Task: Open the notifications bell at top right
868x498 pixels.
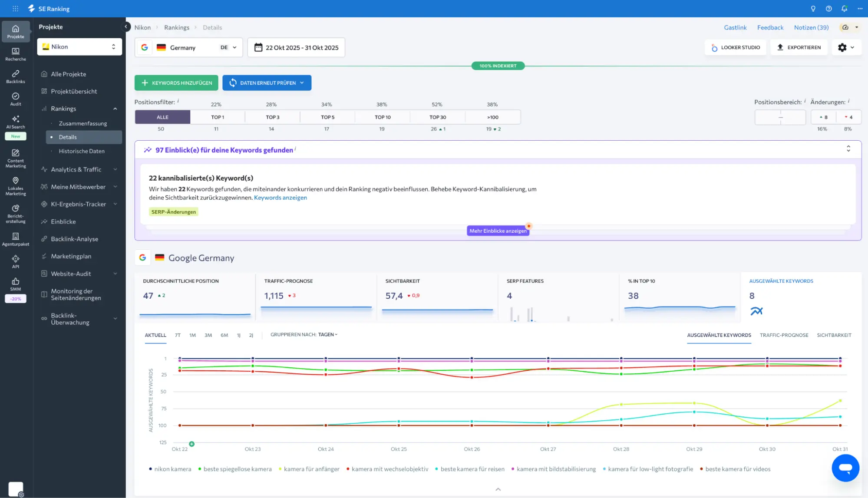Action: click(844, 8)
